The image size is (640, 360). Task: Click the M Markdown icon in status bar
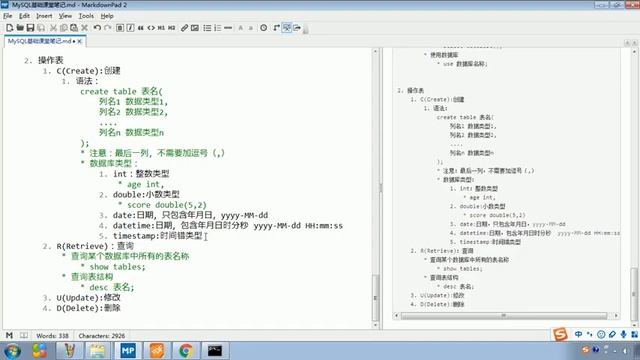click(x=9, y=336)
